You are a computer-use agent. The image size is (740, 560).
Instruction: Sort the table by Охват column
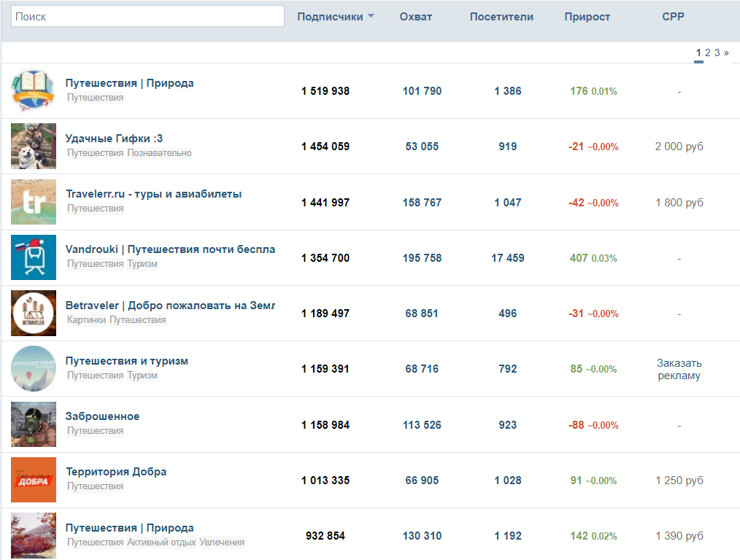pos(415,17)
